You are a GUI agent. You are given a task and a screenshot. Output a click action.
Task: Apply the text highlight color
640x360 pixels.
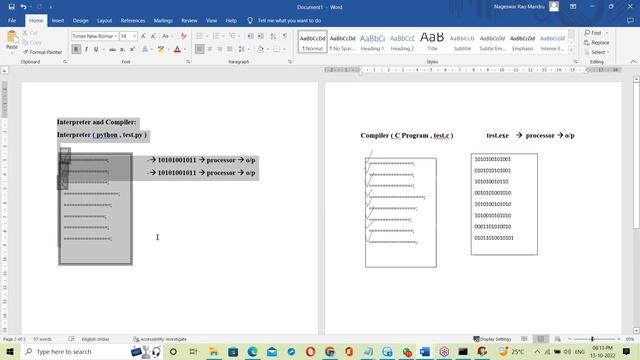(161, 49)
